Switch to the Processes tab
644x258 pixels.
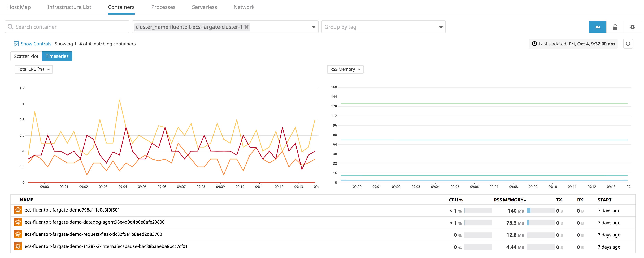(163, 7)
